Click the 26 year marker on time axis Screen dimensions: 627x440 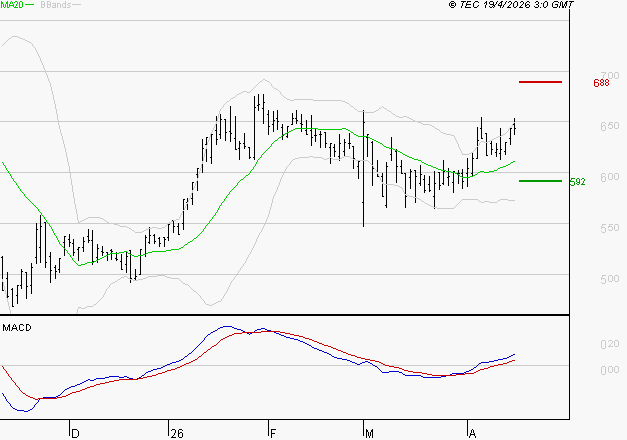[x=177, y=433]
